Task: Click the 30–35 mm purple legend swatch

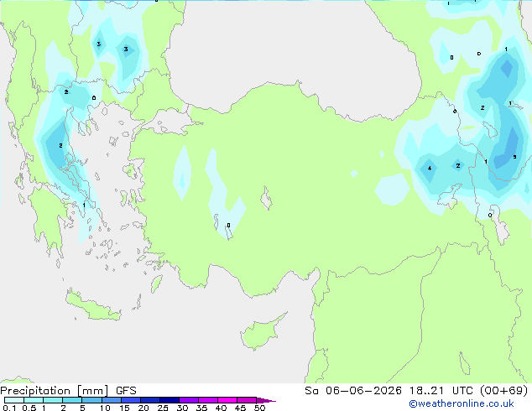Action: tap(189, 400)
